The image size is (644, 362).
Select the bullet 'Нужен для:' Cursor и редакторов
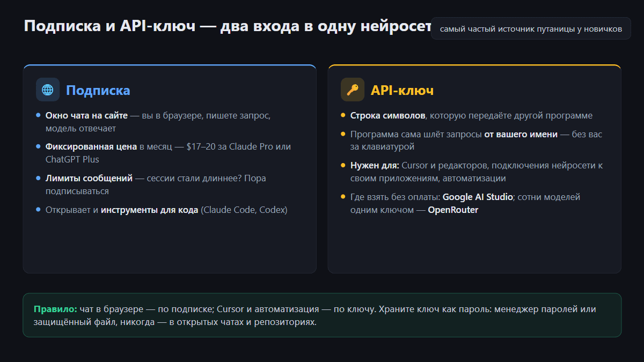[x=472, y=172]
